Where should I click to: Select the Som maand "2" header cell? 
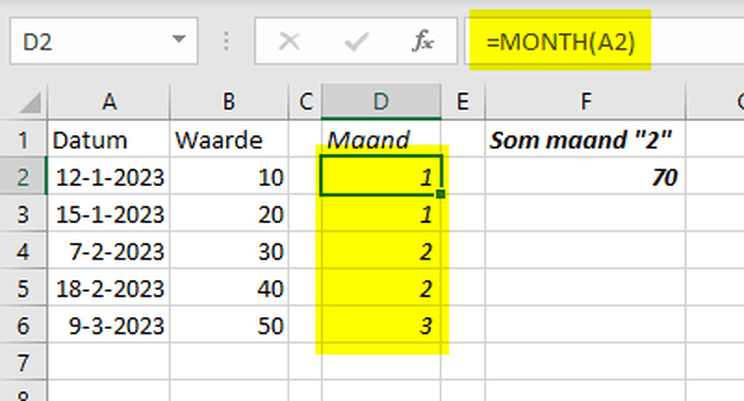click(586, 140)
